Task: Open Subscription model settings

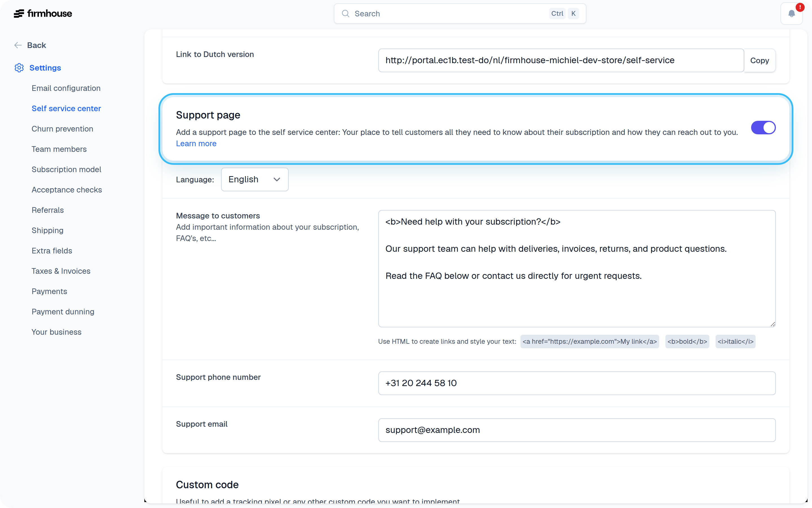Action: [67, 169]
